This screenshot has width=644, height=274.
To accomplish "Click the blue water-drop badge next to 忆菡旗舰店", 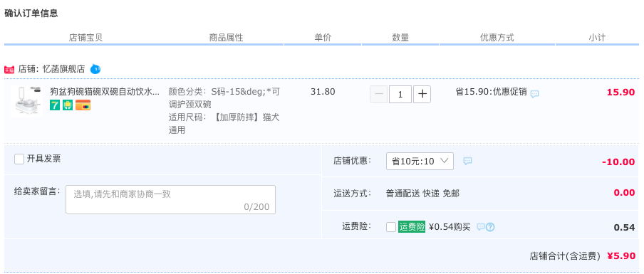I will 95,69.
